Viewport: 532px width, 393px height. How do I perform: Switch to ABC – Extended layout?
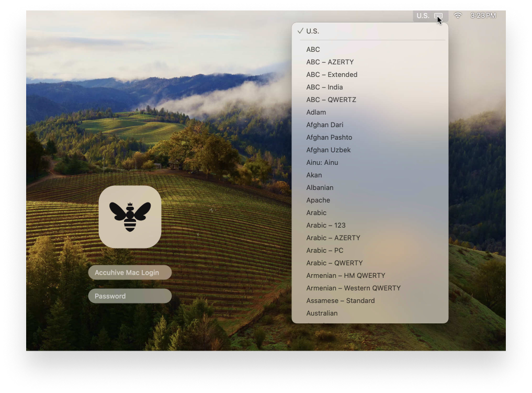(332, 74)
